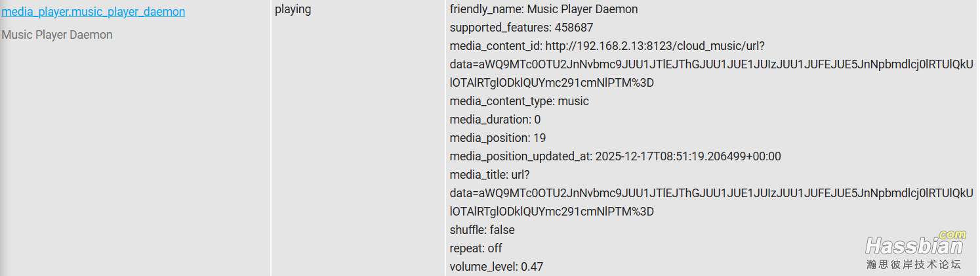This screenshot has width=980, height=276.
Task: Click the Hassbian logo watermark
Action: (914, 246)
